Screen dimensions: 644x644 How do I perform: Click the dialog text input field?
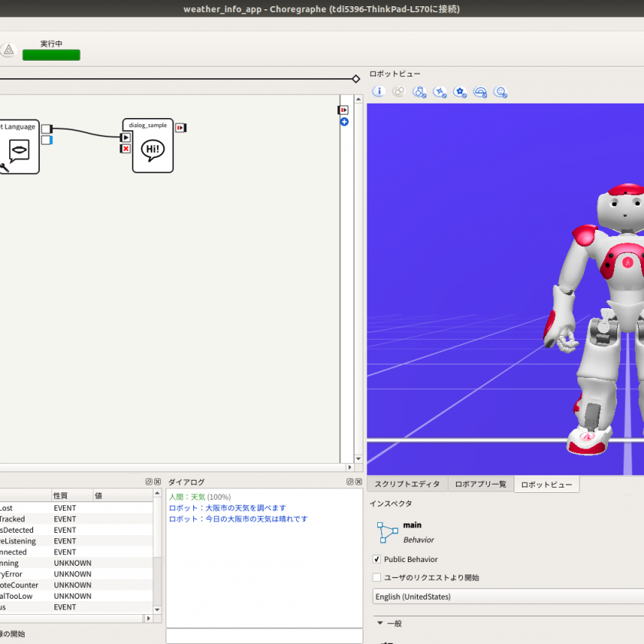pyautogui.click(x=264, y=636)
